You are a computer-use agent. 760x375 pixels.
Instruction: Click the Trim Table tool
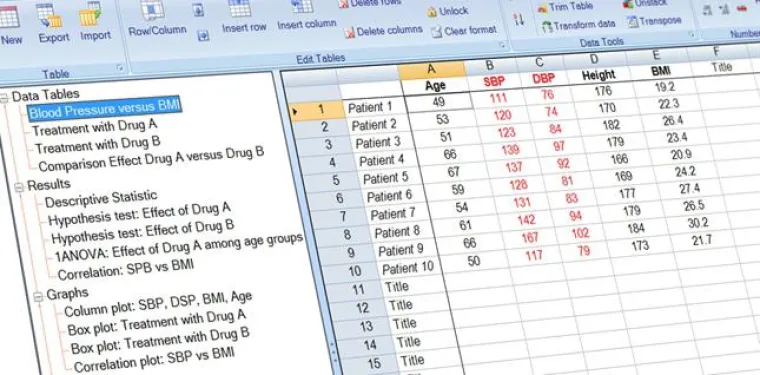[565, 7]
